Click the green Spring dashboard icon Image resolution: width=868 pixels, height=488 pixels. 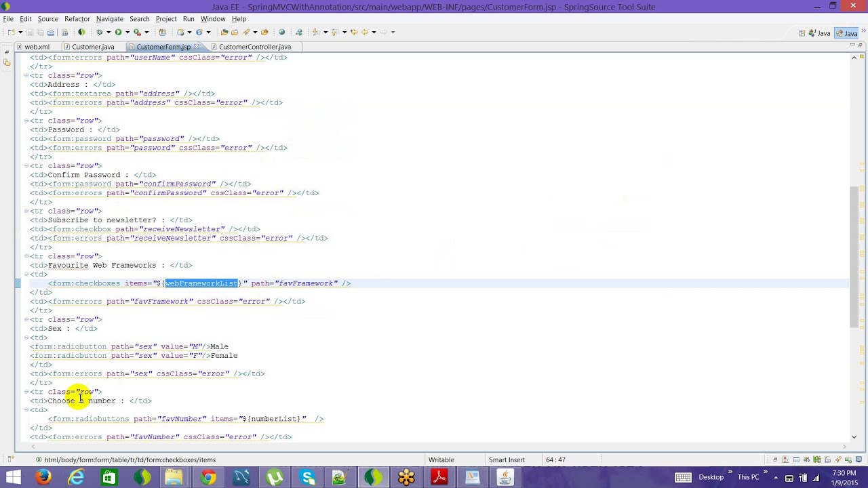point(81,32)
